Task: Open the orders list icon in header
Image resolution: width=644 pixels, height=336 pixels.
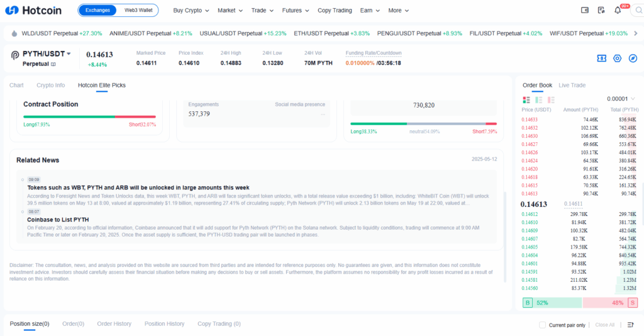Action: pos(601,10)
